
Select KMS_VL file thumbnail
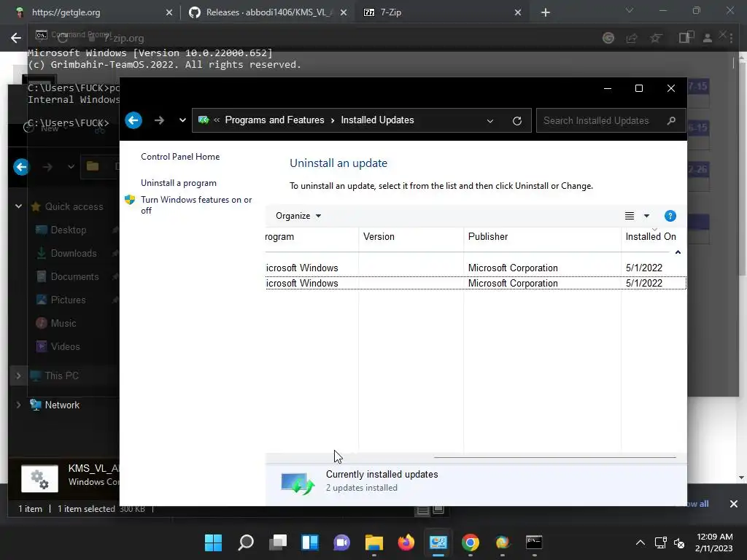coord(40,478)
